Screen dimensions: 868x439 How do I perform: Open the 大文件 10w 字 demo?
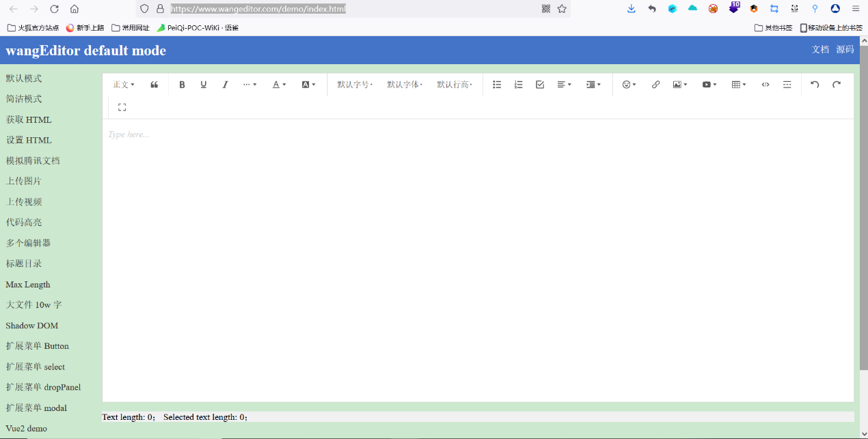click(x=34, y=305)
